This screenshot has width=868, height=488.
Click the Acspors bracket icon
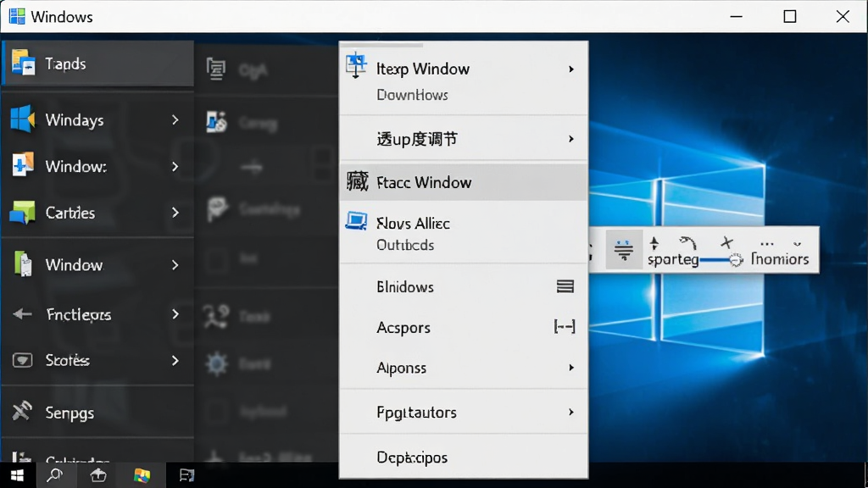point(565,327)
